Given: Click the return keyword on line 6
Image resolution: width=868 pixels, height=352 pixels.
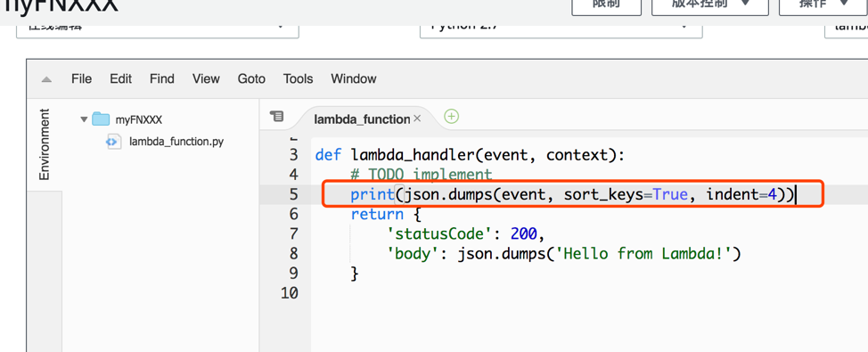Looking at the screenshot, I should click(377, 214).
